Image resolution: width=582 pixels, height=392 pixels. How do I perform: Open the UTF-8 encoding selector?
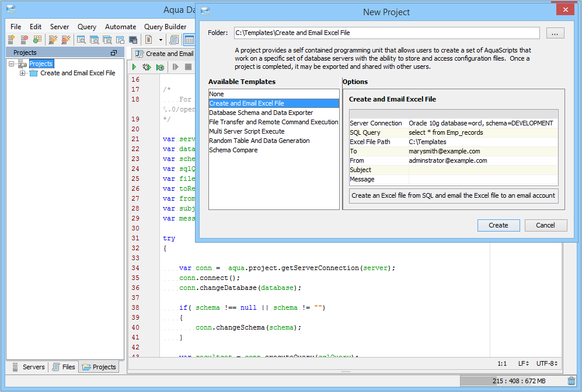coord(548,363)
